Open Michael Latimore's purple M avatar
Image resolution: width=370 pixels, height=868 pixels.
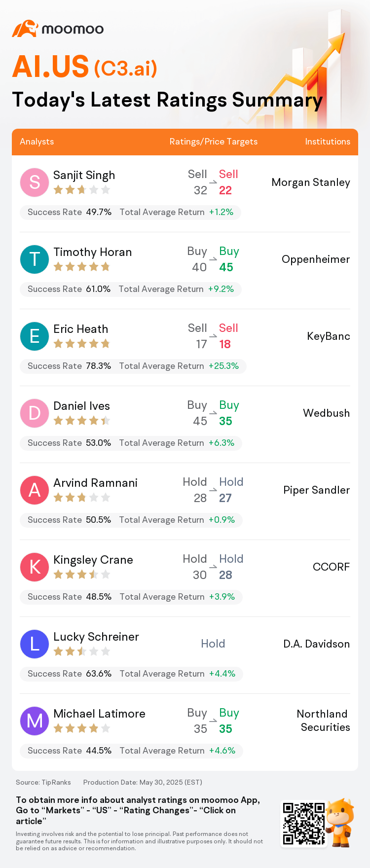tap(35, 721)
